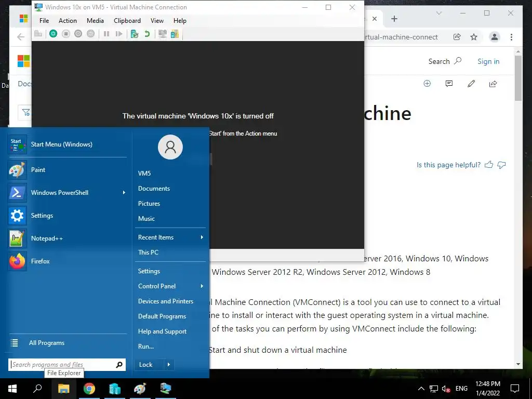
Task: Click the Shut Down icon in VM toolbar
Action: pos(78,34)
